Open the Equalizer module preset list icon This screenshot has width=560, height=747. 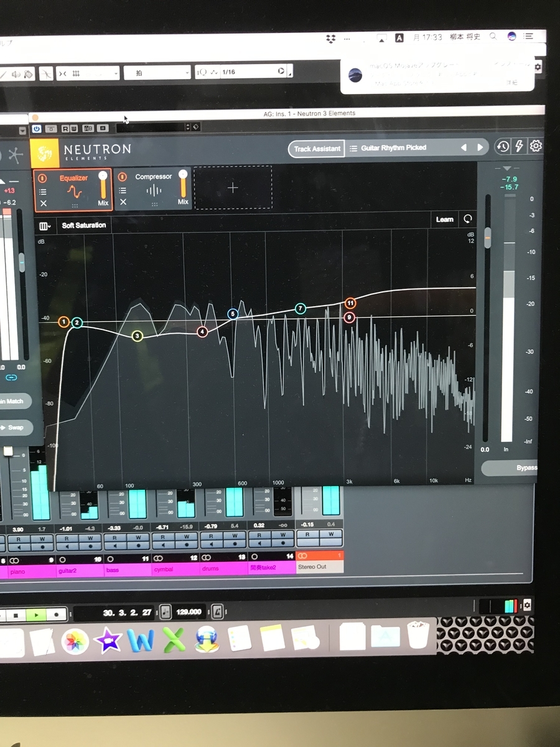pyautogui.click(x=44, y=192)
